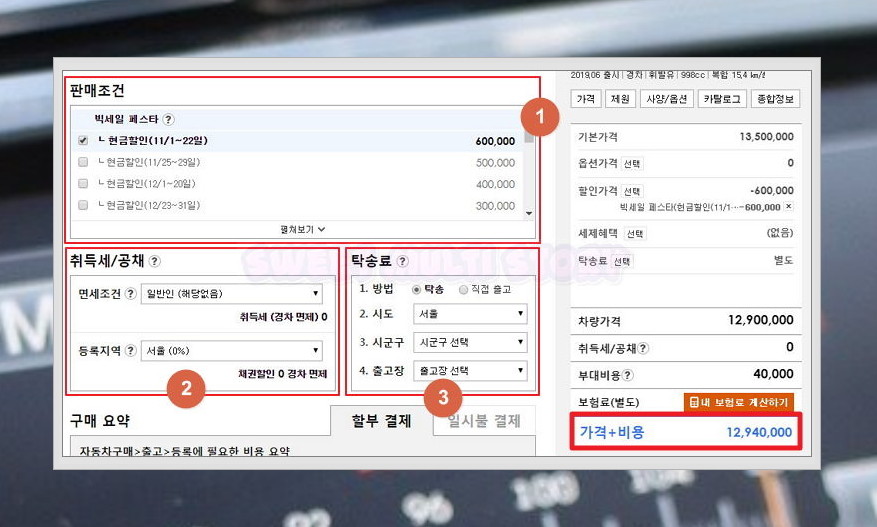877x527 pixels.
Task: Open the 카탈로그 tab
Action: point(722,99)
